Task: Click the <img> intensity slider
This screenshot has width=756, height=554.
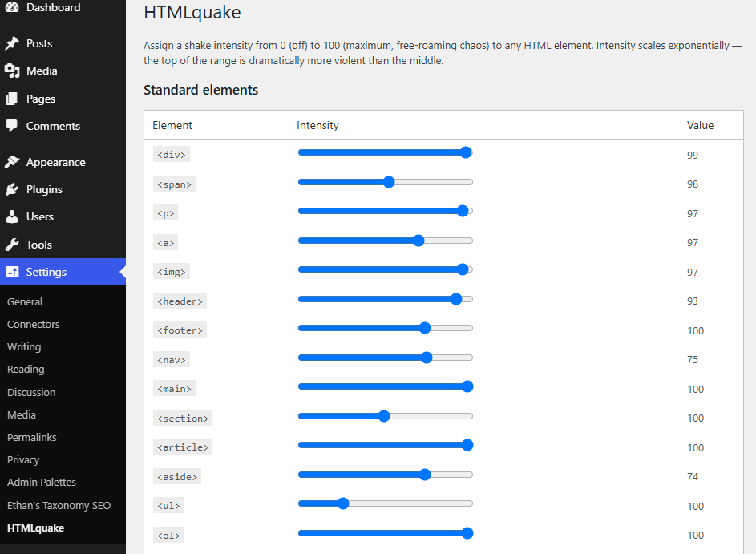Action: (x=386, y=269)
